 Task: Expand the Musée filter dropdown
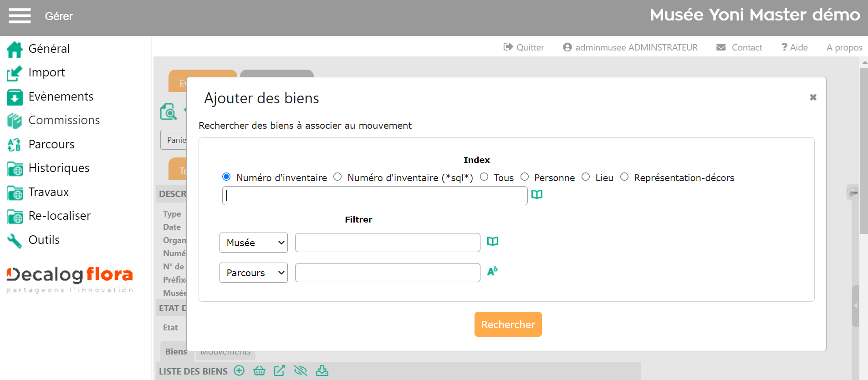click(x=253, y=243)
